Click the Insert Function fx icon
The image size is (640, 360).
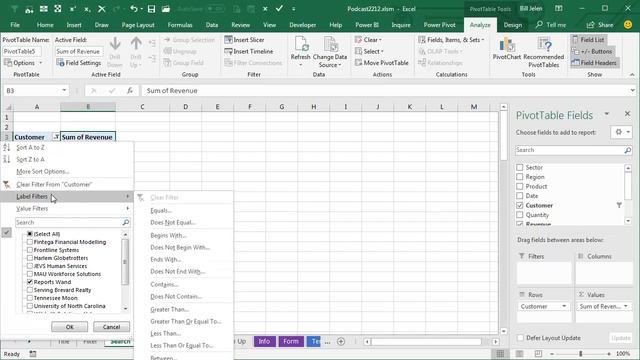pos(130,91)
